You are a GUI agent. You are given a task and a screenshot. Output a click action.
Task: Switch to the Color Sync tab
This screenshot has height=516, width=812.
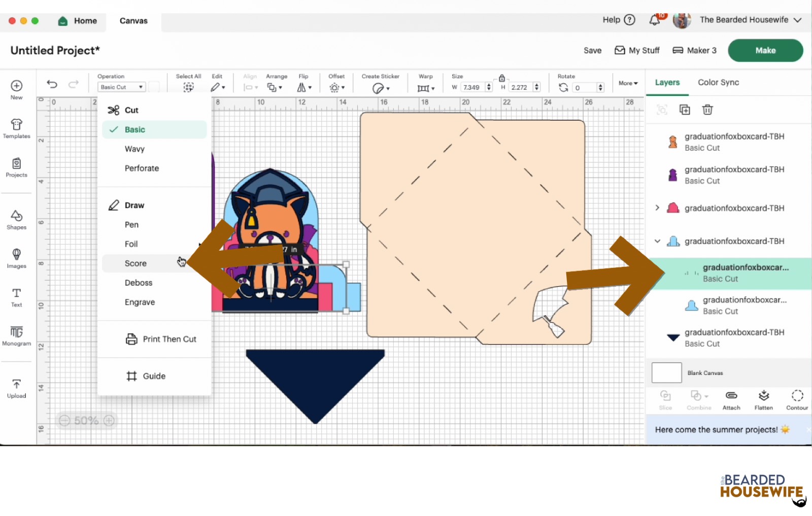point(718,82)
